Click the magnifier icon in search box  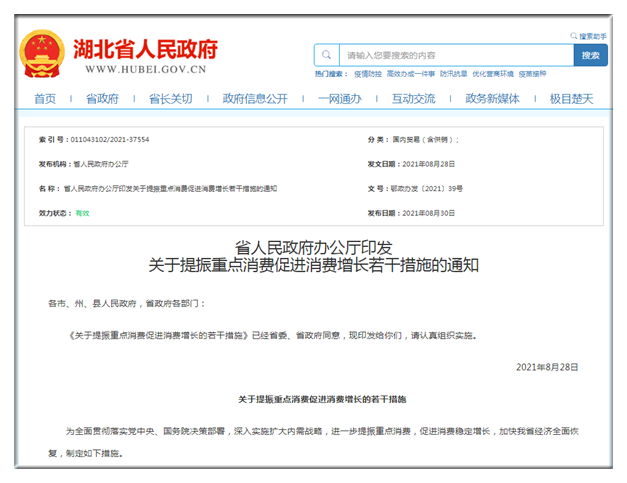pyautogui.click(x=326, y=55)
